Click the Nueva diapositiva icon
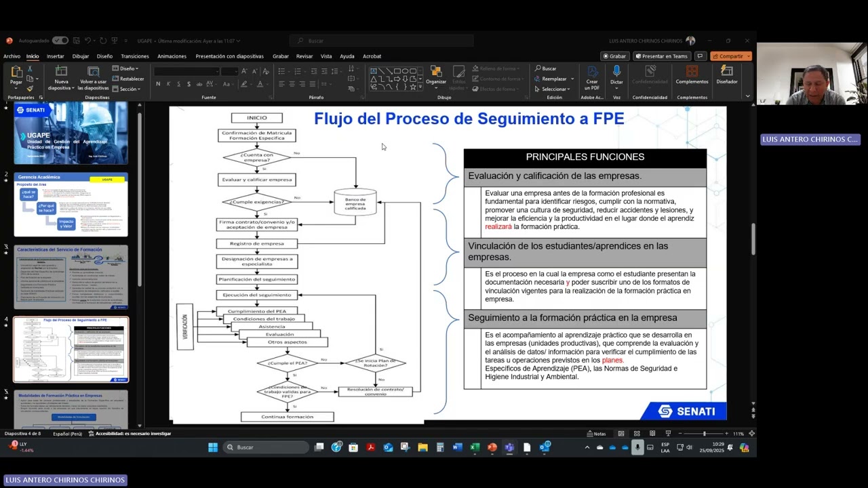Screen dimensions: 868x488 pyautogui.click(x=61, y=71)
